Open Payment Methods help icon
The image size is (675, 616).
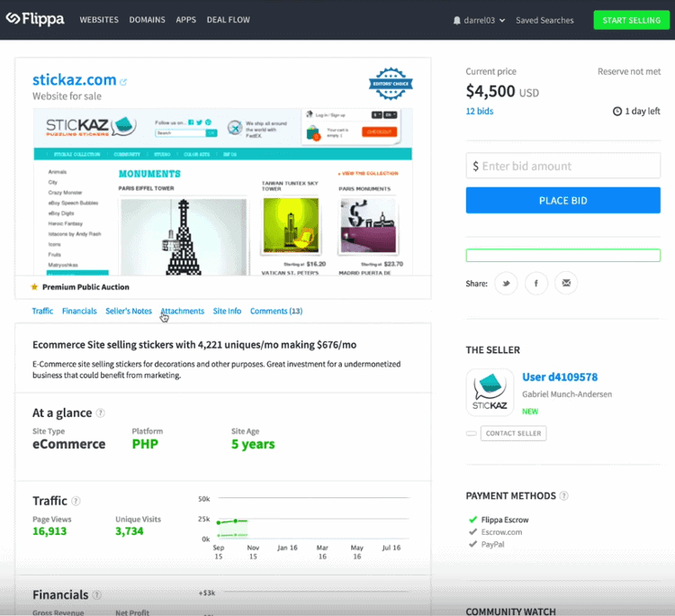pos(563,496)
